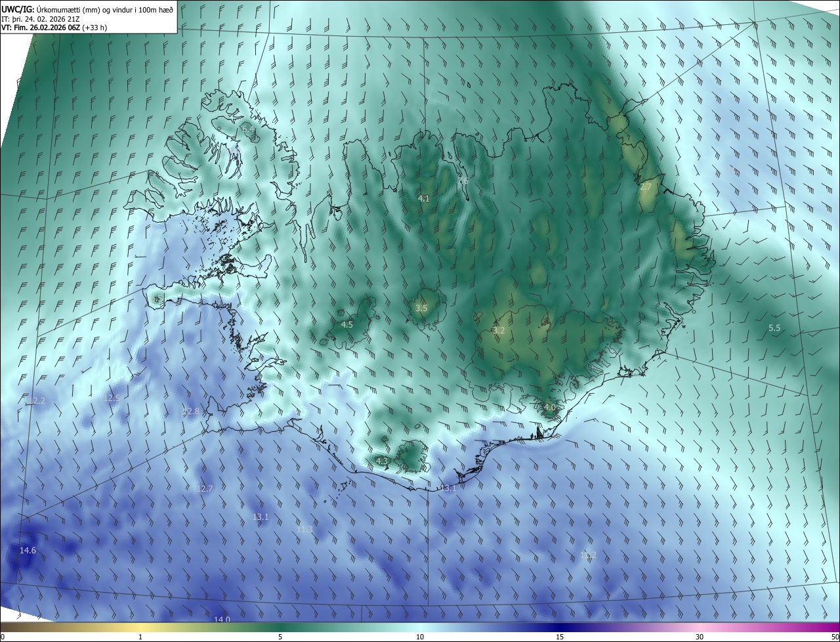Screen dimensions: 840x642
Task: Select the 5 tick on the color scale
Action: (280, 637)
